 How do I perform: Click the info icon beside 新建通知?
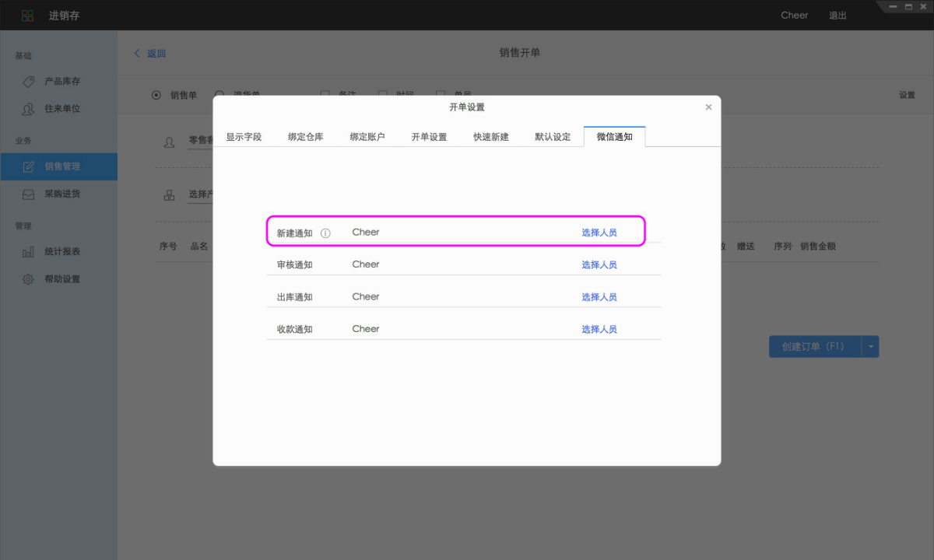tap(325, 233)
